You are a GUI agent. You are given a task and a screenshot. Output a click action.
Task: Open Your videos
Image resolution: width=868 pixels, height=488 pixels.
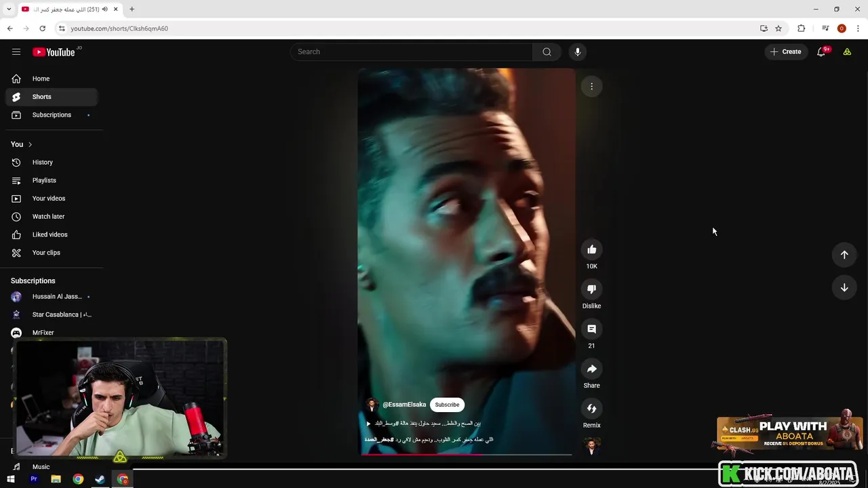[x=52, y=199]
